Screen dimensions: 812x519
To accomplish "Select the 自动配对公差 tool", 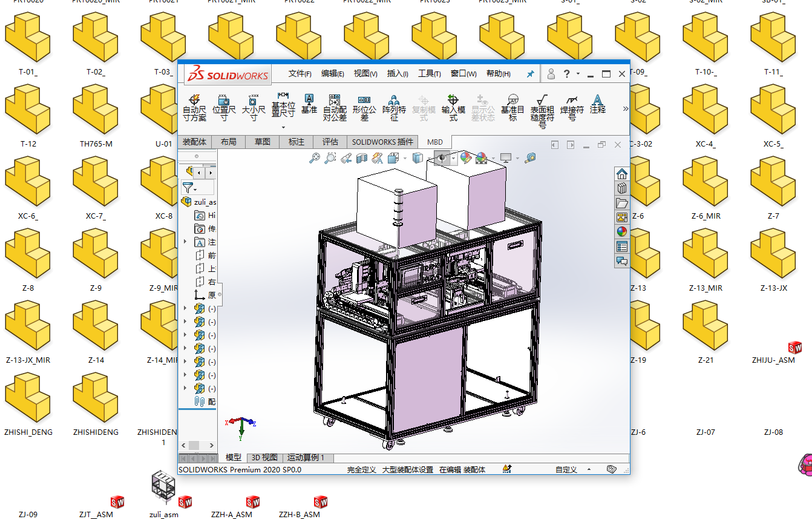I will point(335,108).
